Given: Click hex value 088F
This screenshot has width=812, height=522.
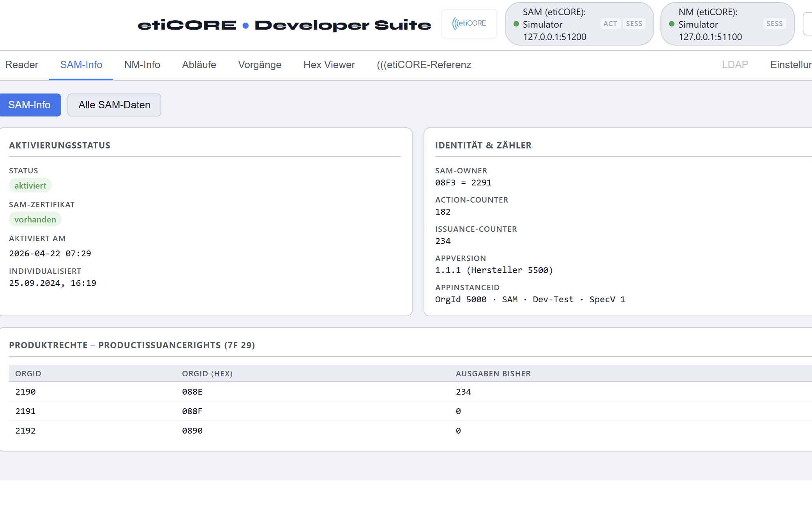Looking at the screenshot, I should click(x=192, y=411).
